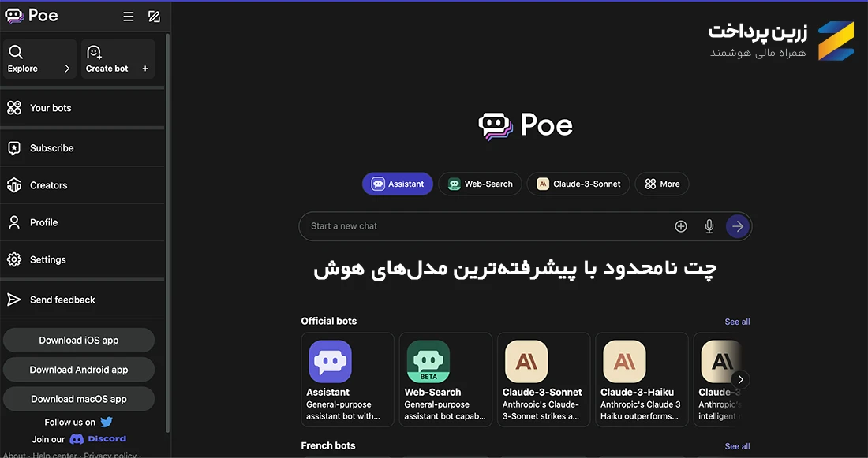This screenshot has width=868, height=458.
Task: Advance bot carousel with right chevron
Action: pyautogui.click(x=740, y=378)
